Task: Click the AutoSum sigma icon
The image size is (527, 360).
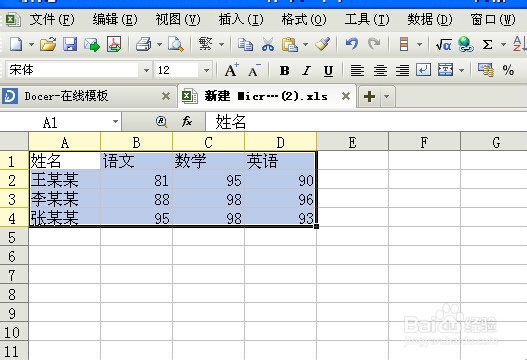Action: coord(488,44)
